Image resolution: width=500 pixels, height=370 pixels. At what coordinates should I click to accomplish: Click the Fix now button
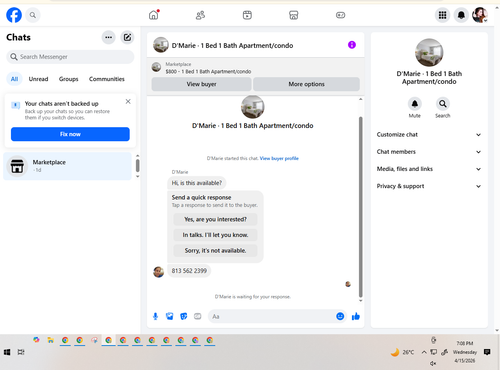click(70, 134)
